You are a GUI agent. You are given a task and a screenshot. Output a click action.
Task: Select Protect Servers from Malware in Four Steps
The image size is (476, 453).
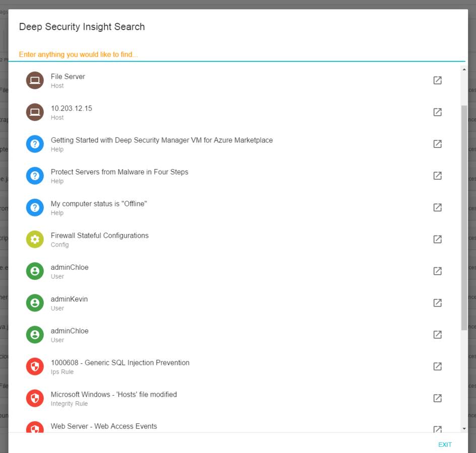coord(119,172)
